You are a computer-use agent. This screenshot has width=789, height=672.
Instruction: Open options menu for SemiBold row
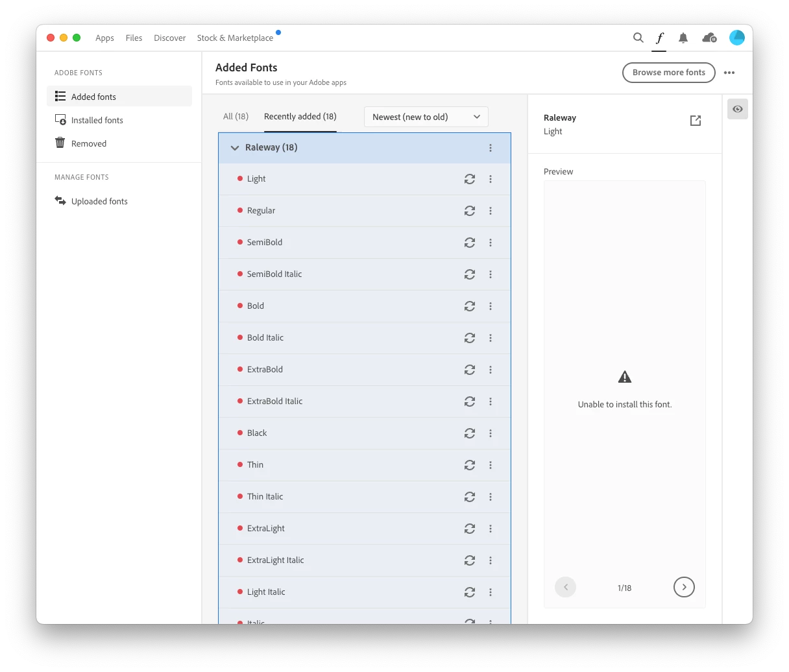coord(491,243)
